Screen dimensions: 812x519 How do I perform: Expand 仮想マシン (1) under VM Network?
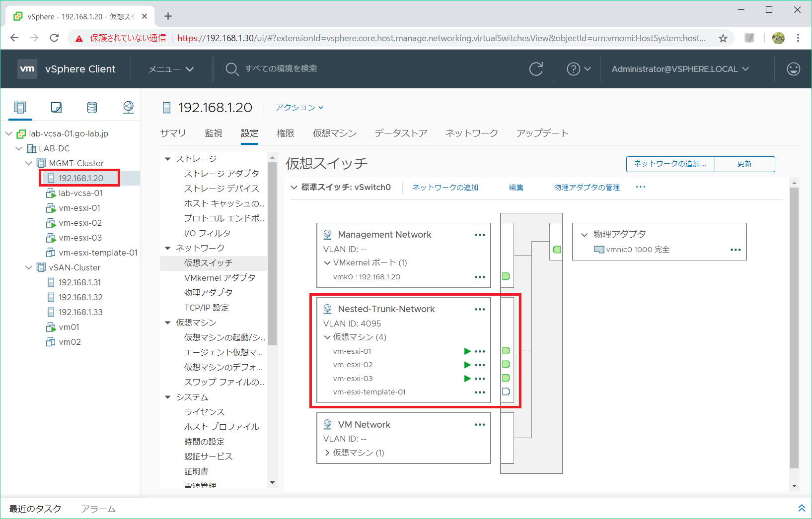(x=327, y=453)
